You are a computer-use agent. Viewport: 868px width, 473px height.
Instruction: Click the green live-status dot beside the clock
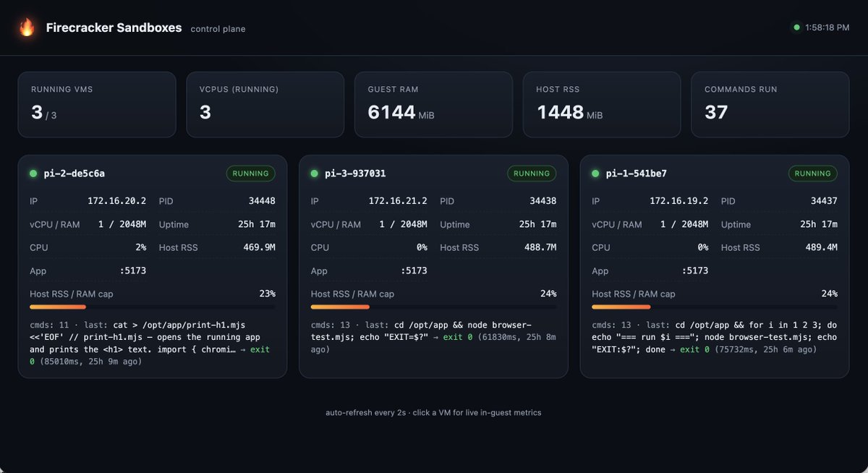[796, 27]
